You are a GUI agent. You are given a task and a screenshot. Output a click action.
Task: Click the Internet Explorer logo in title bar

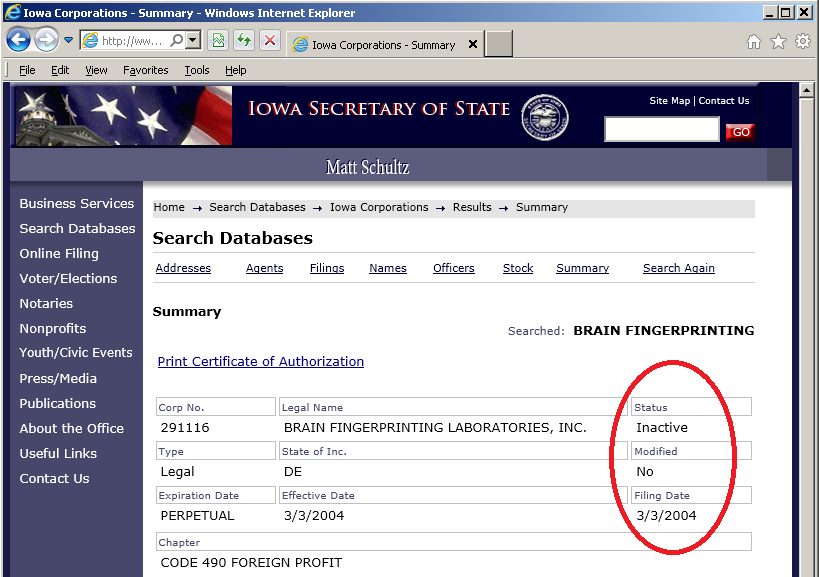click(x=13, y=13)
